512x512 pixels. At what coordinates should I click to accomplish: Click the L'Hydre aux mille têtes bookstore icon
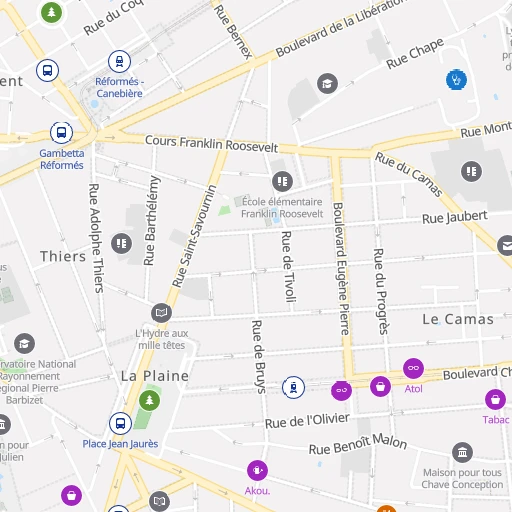tap(161, 313)
